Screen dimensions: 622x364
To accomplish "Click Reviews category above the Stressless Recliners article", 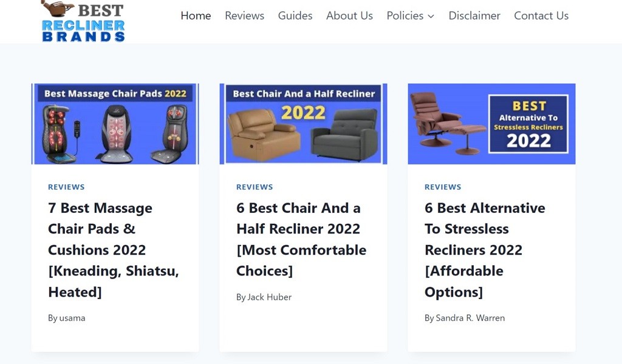I will [443, 187].
